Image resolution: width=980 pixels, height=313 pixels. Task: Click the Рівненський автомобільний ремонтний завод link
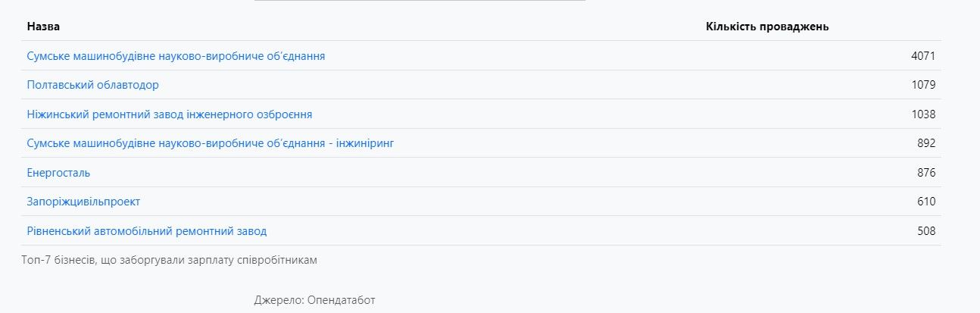146,231
